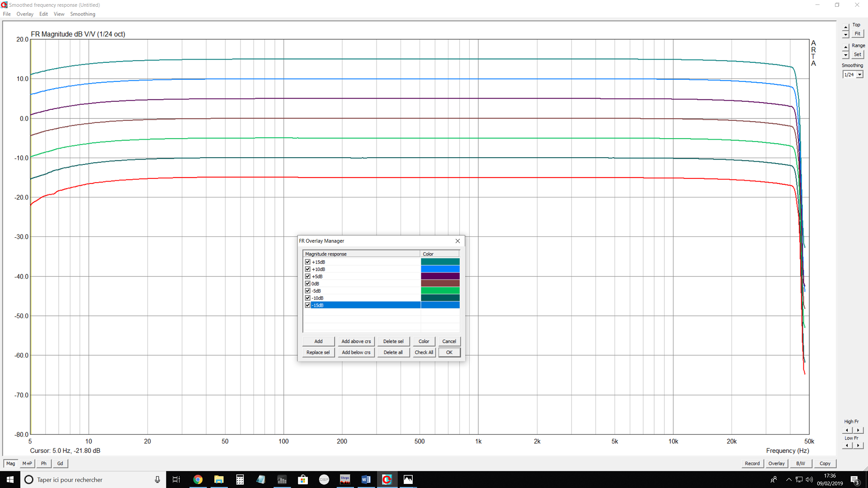Select the green -5dB color swatch
This screenshot has height=488, width=868.
[x=440, y=291]
